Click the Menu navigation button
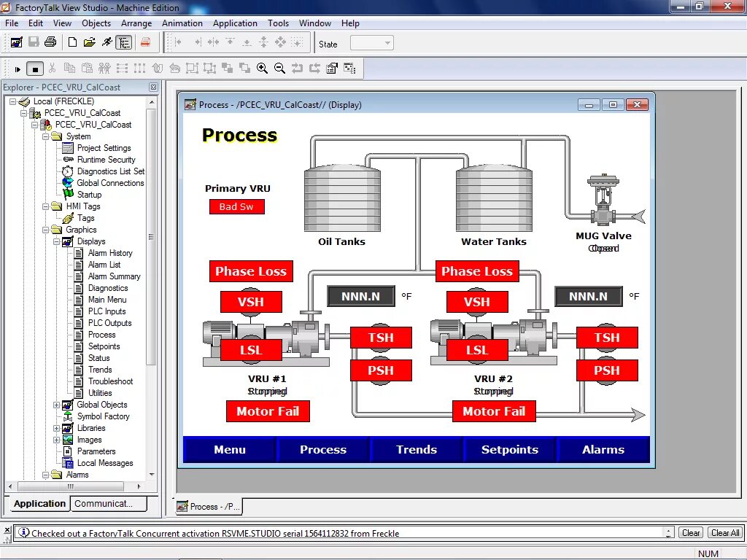 (230, 449)
